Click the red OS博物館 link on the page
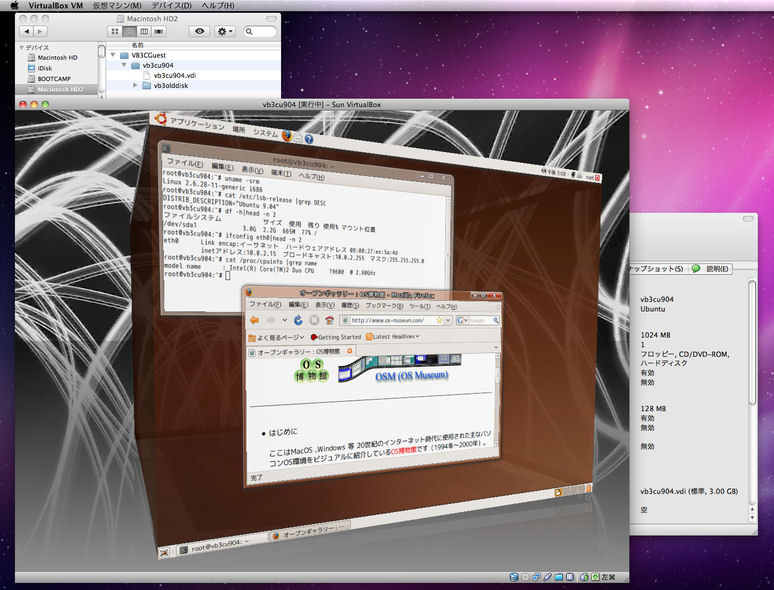774x590 pixels. pyautogui.click(x=404, y=451)
